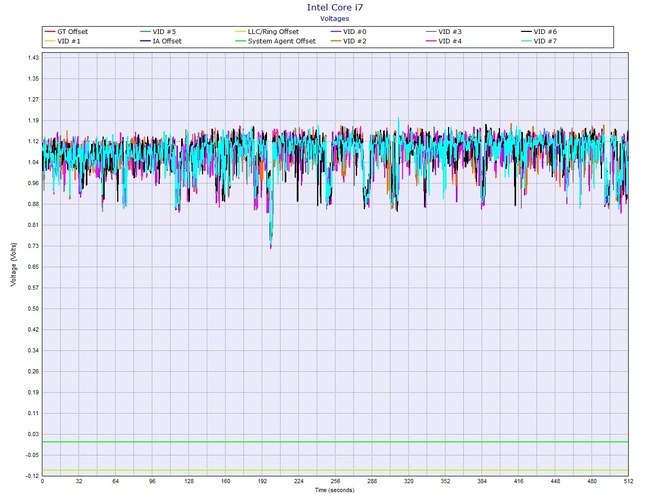This screenshot has height=502, width=670.
Task: Click the Time (seconds) axis label
Action: [x=335, y=490]
